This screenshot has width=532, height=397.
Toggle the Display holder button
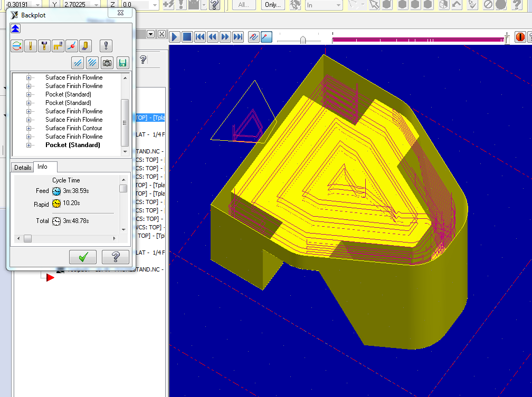(44, 46)
